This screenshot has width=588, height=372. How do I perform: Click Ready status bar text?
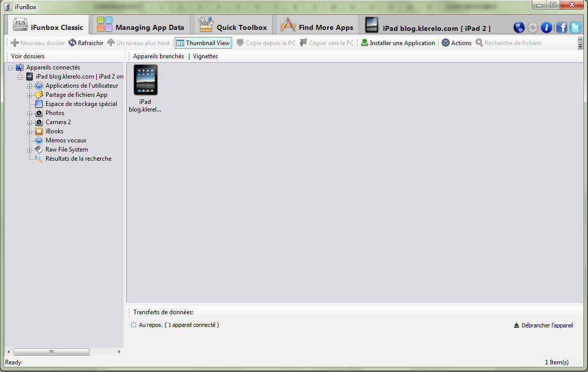point(13,362)
